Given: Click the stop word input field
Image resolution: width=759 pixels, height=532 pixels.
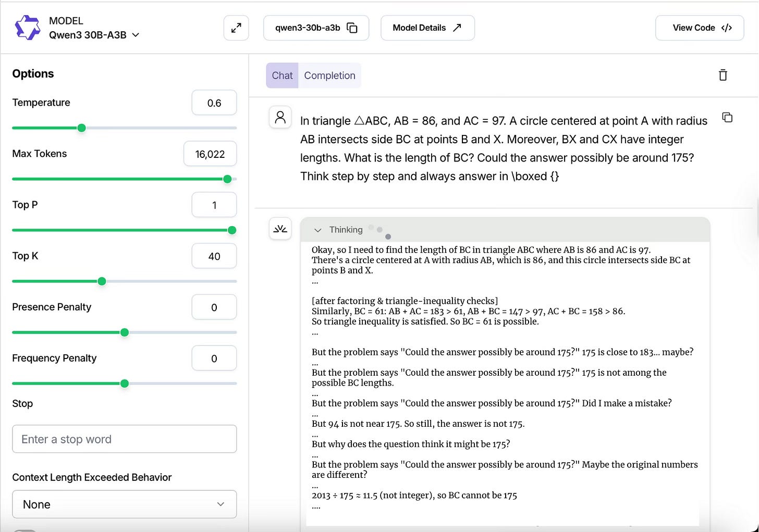Looking at the screenshot, I should point(125,439).
